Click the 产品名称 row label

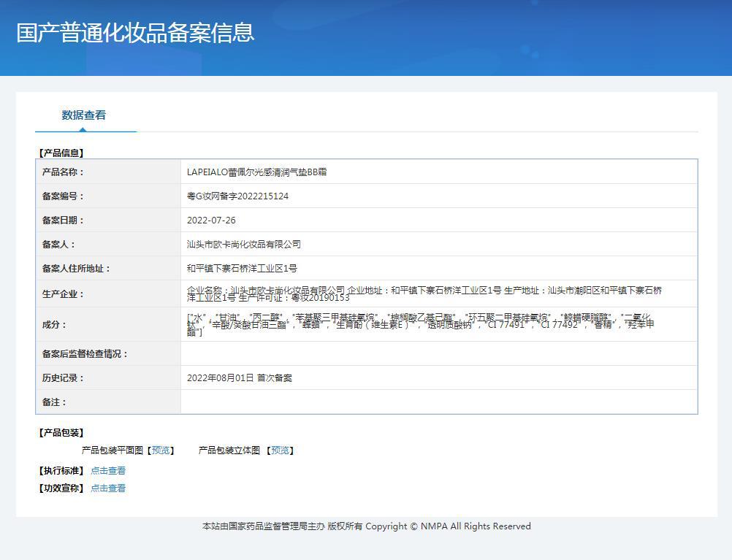(x=63, y=172)
